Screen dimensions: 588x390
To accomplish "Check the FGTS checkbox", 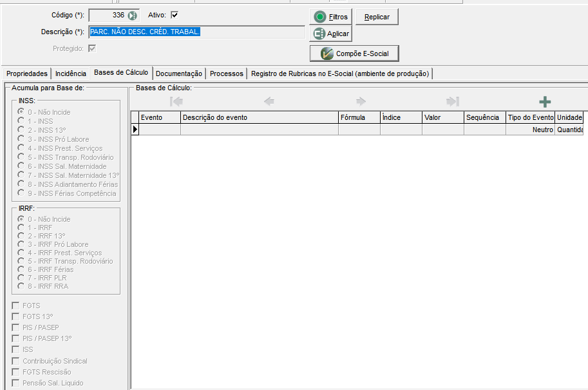I will pos(15,306).
